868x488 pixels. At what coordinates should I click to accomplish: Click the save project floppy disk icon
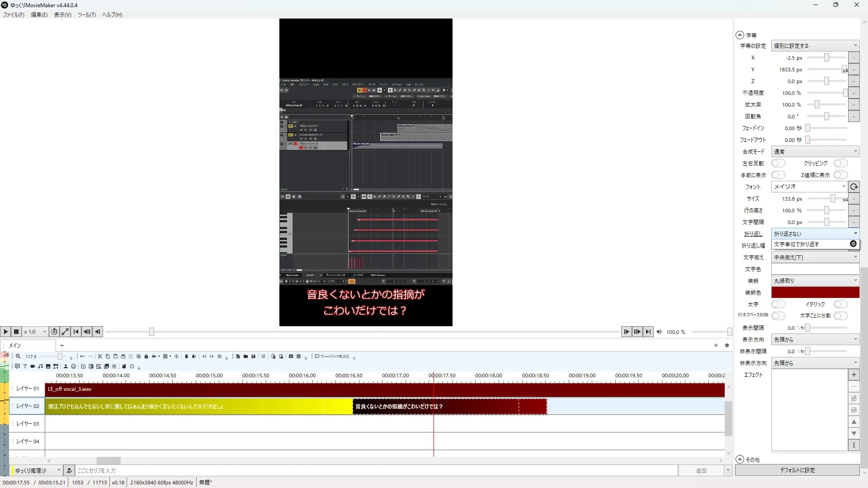(253, 357)
